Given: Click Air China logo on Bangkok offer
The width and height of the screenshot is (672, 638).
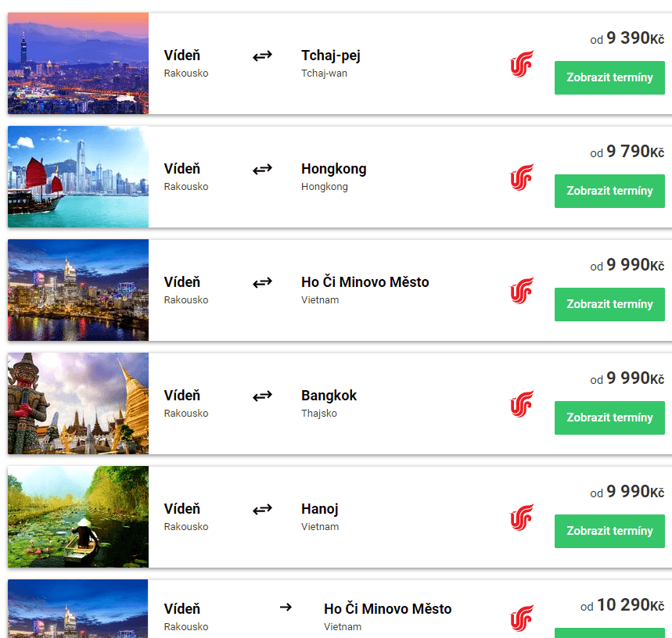Looking at the screenshot, I should 522,404.
